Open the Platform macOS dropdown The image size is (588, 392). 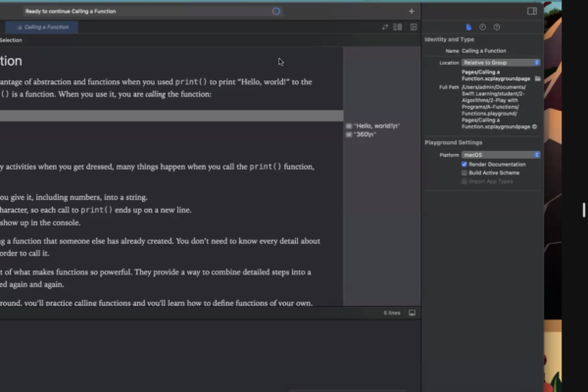(501, 154)
